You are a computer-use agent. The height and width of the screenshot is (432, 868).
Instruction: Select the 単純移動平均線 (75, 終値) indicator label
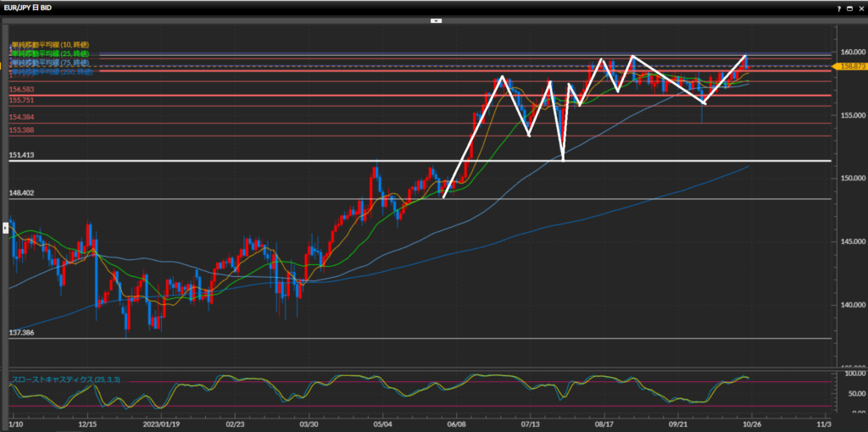49,63
